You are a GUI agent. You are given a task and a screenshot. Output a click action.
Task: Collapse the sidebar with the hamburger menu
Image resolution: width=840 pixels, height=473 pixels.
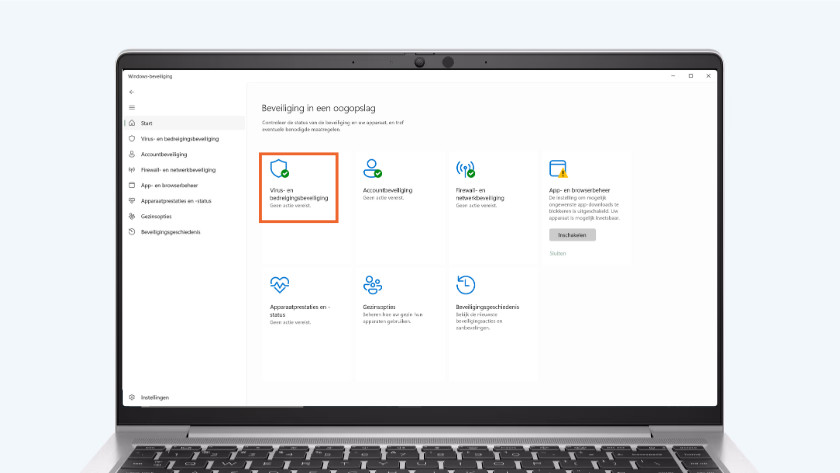coord(132,107)
